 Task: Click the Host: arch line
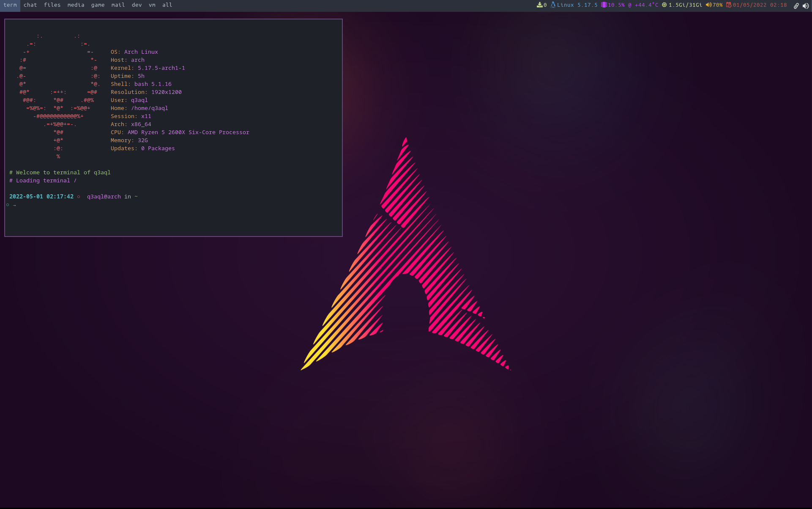(128, 60)
